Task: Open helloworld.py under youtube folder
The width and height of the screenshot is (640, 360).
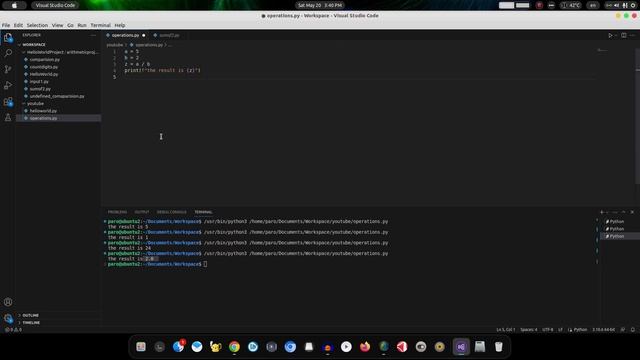Action: click(x=58, y=111)
